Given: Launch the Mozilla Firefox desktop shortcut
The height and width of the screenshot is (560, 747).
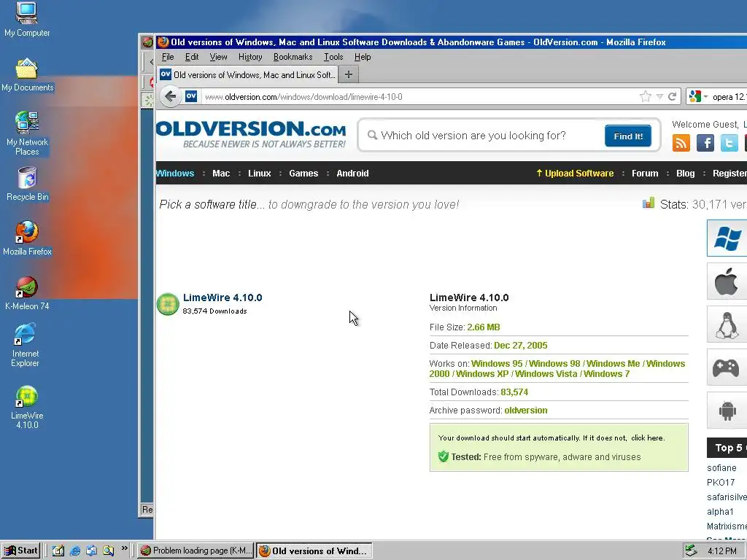Looking at the screenshot, I should pos(27,238).
